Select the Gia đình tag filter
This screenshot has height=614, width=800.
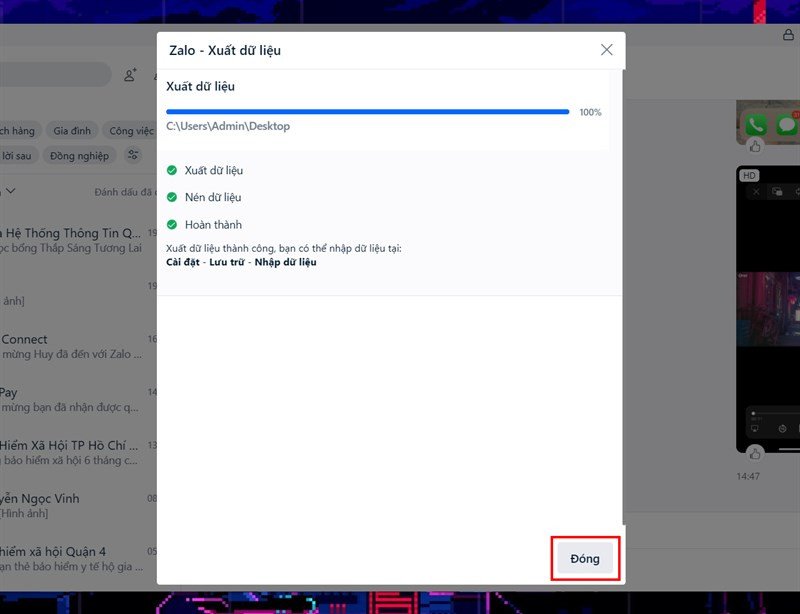click(72, 131)
